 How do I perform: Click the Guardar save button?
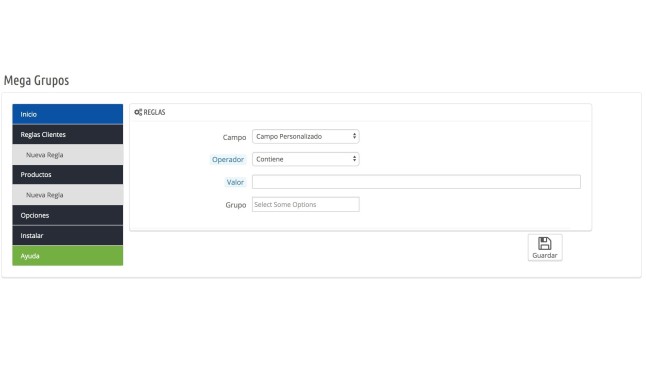tap(545, 248)
